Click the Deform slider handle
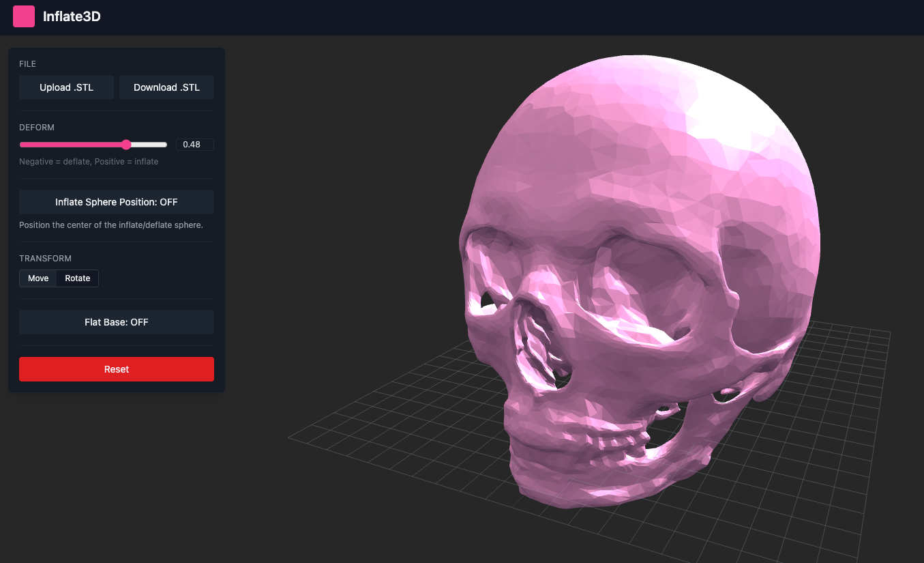Viewport: 924px width, 563px height. point(126,145)
